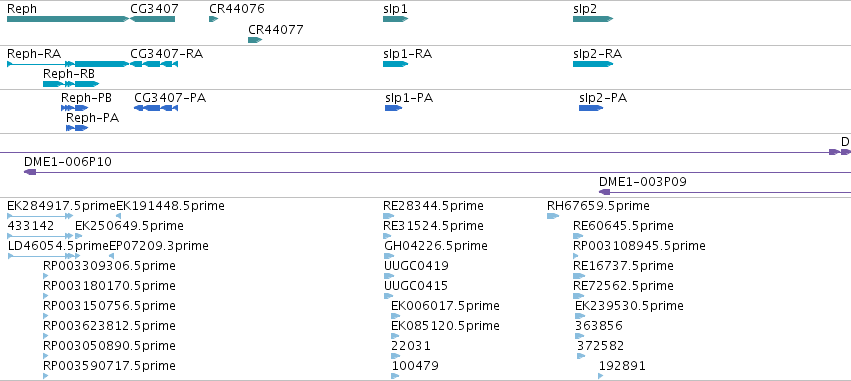Select the slp1-PA protein bar
This screenshot has height=381, width=851.
tap(393, 108)
